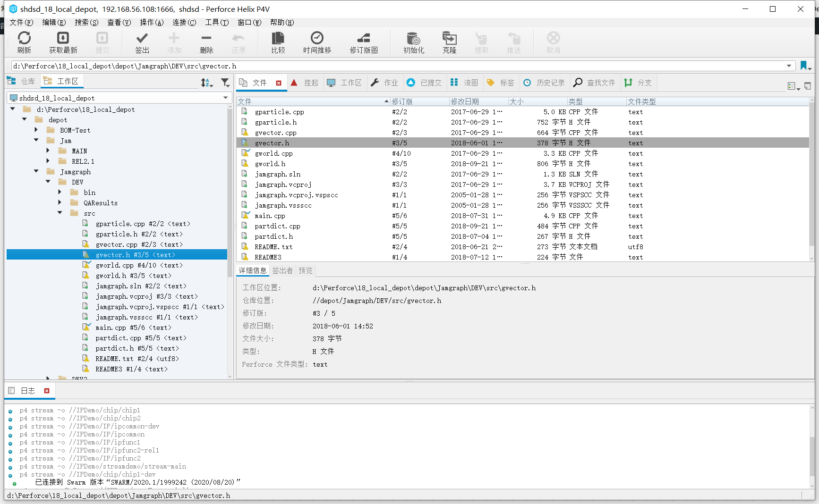The height and width of the screenshot is (504, 819).
Task: Collapse the src folder in the tree
Action: [60, 212]
